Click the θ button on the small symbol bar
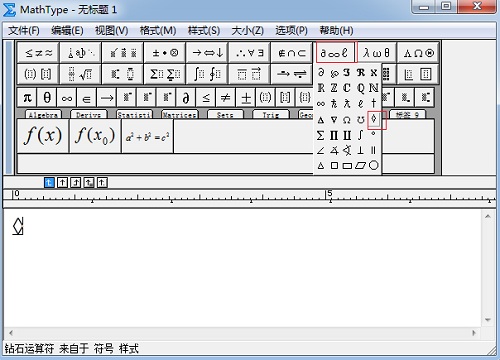This screenshot has width=500, height=360. click(x=47, y=98)
